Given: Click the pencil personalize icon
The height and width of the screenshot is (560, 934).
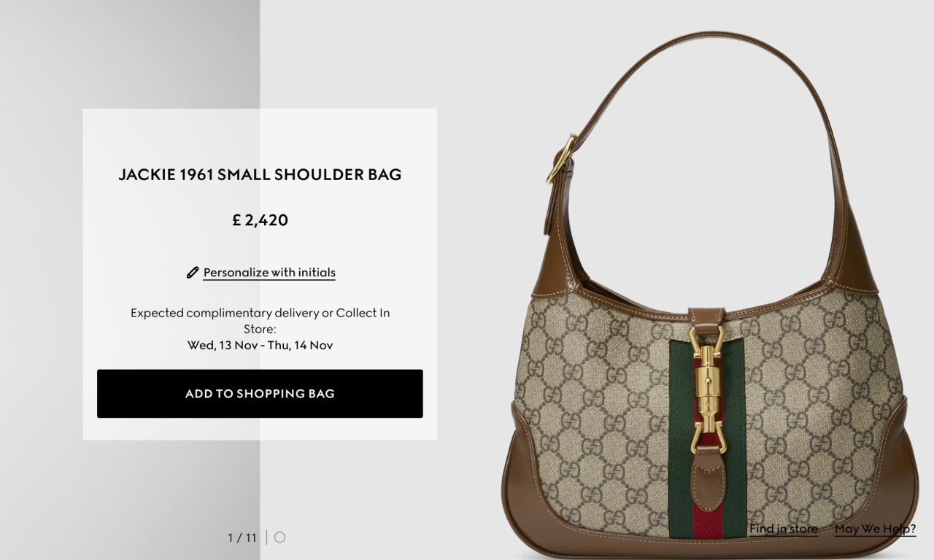Looking at the screenshot, I should 193,273.
